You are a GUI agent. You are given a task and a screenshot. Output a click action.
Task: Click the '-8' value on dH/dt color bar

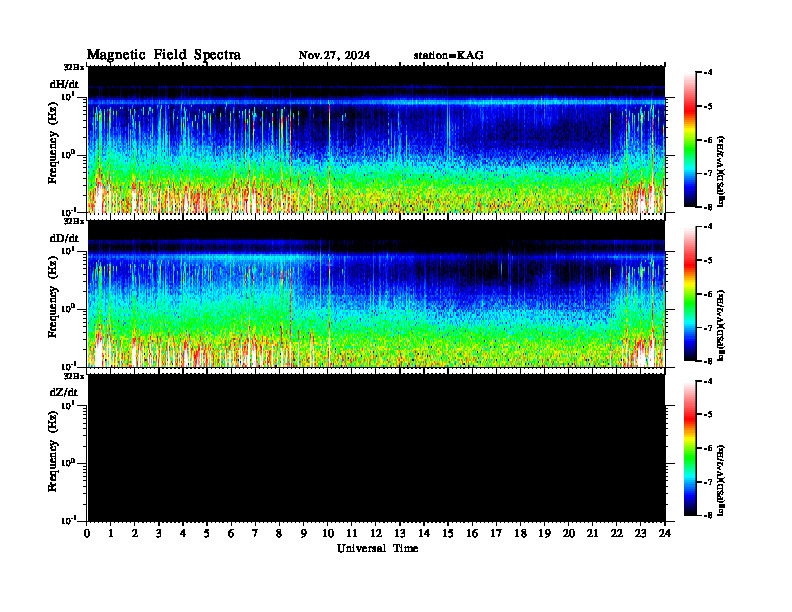[708, 207]
